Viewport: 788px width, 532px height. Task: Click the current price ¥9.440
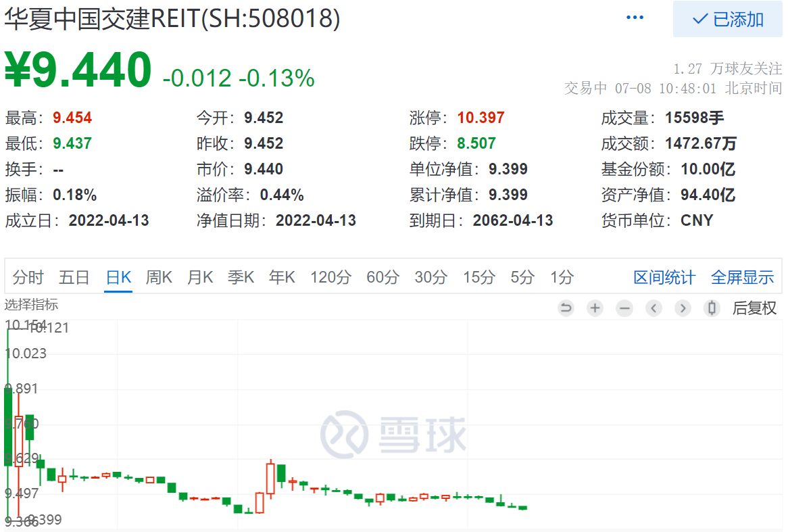tap(78, 70)
